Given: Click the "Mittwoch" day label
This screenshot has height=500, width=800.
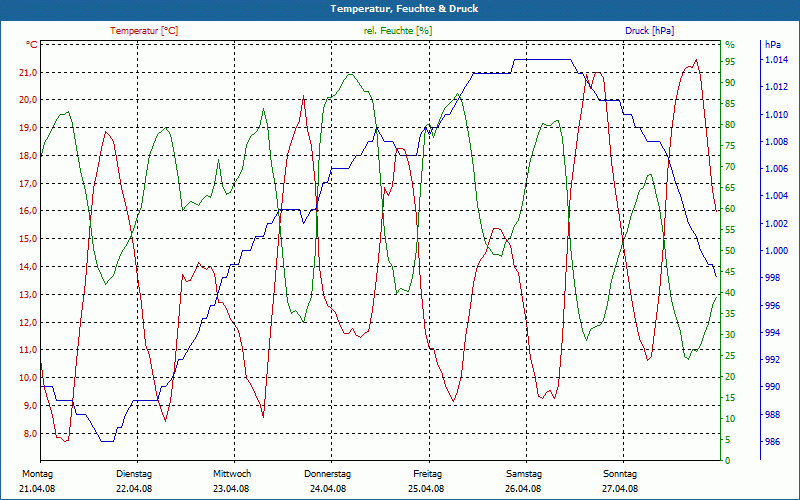Looking at the screenshot, I should coord(232,474).
